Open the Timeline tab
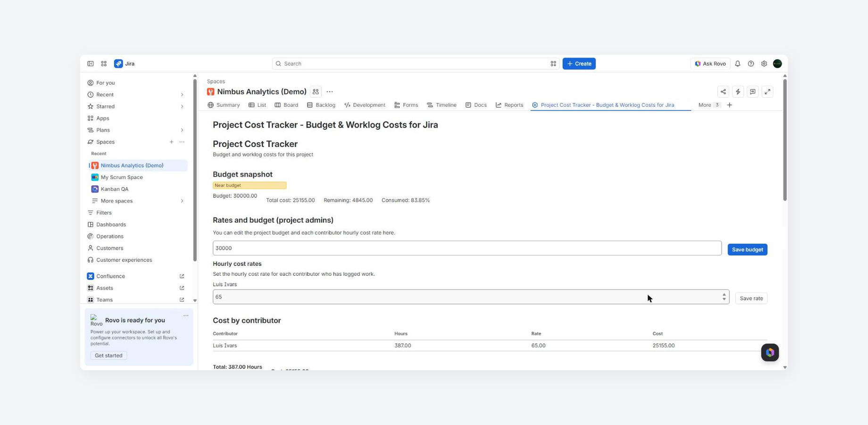This screenshot has width=868, height=425. click(442, 105)
